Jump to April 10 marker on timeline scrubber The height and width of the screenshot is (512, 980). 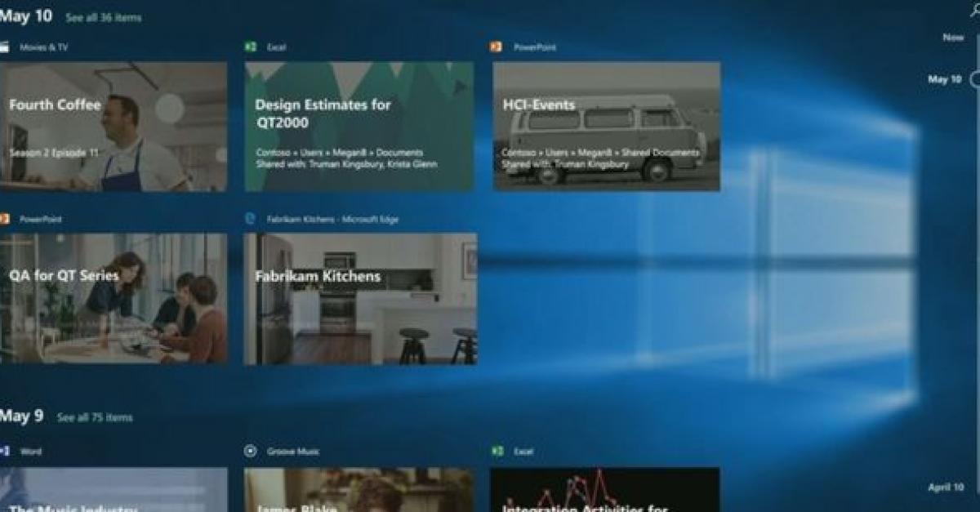tap(946, 488)
